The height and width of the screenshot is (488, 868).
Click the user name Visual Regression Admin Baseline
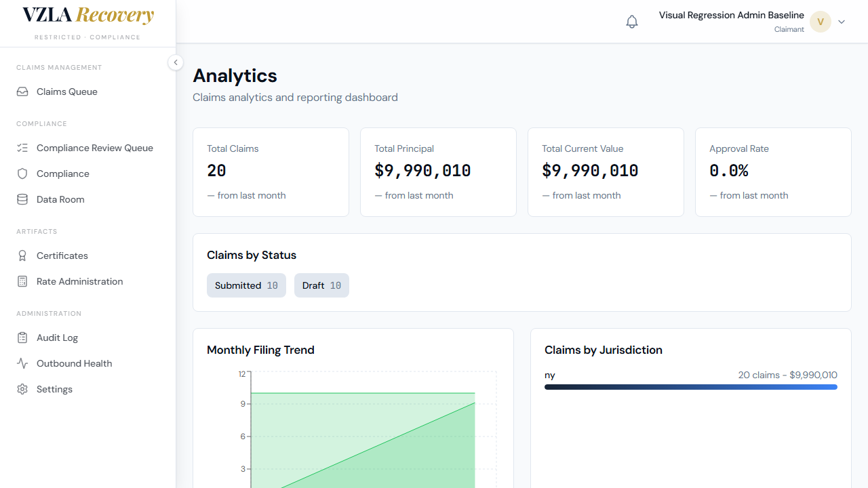coord(732,15)
